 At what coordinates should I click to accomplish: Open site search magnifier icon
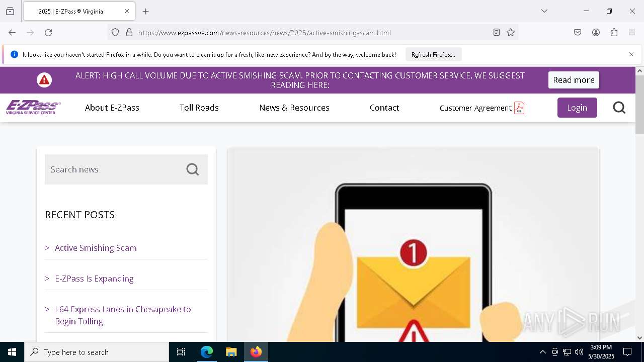(619, 108)
